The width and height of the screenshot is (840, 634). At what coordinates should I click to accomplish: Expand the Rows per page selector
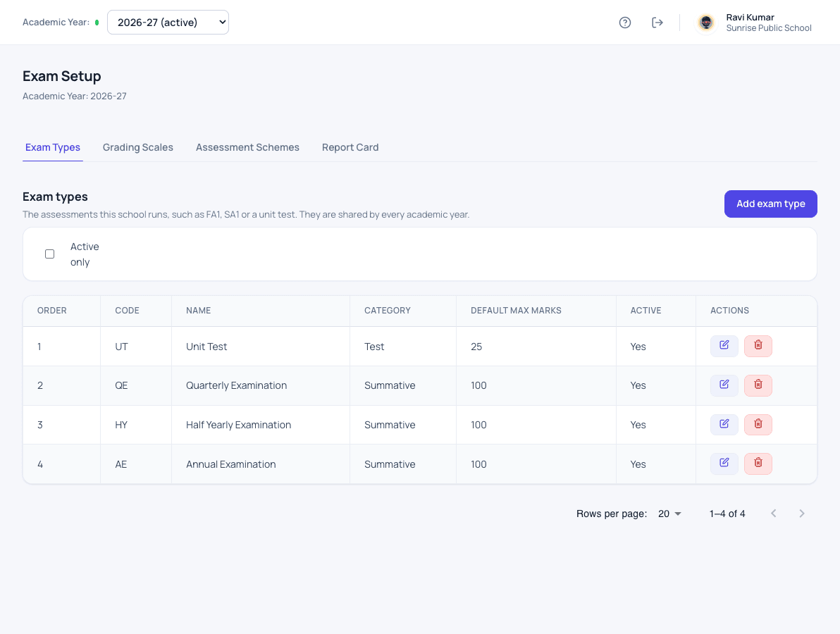point(669,514)
